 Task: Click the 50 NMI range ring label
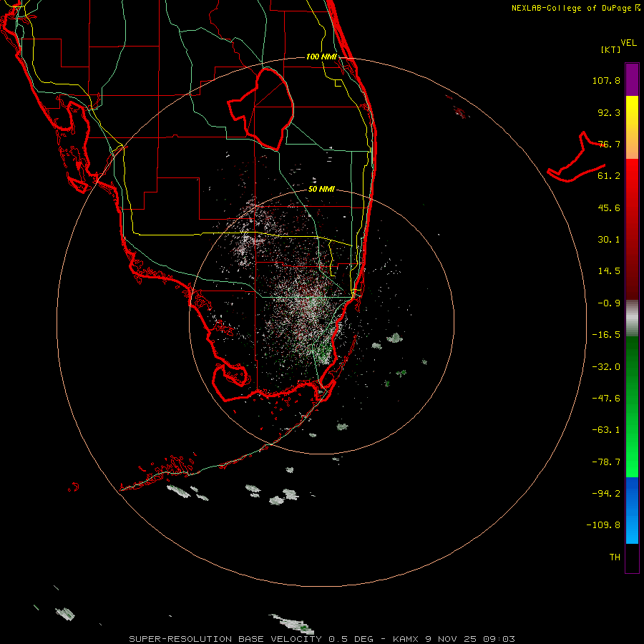(x=321, y=189)
